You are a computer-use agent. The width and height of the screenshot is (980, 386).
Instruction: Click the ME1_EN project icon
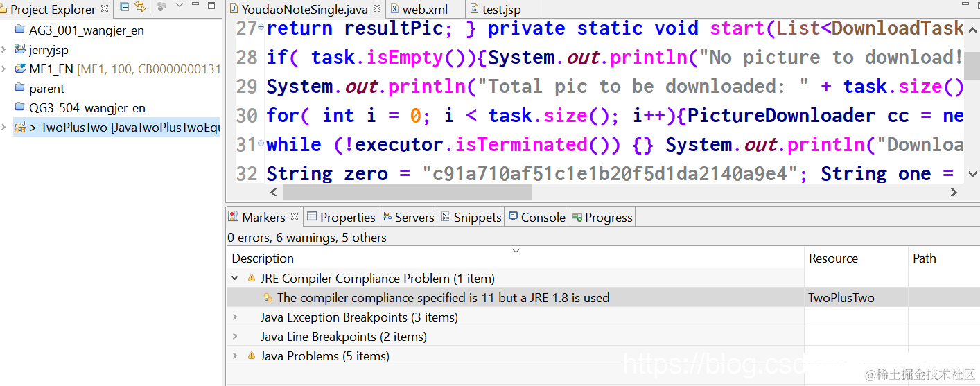tap(19, 69)
